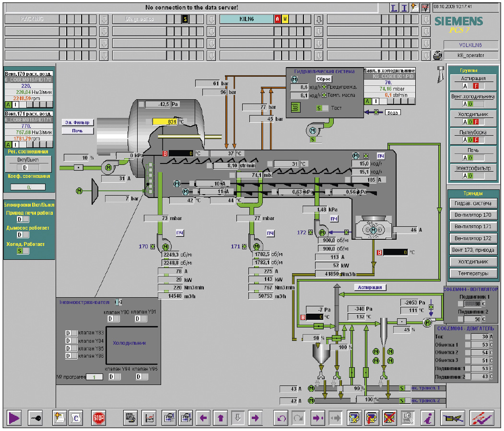Open the Вентилятор 172 trend button
The height and width of the screenshot is (431, 504).
(473, 238)
